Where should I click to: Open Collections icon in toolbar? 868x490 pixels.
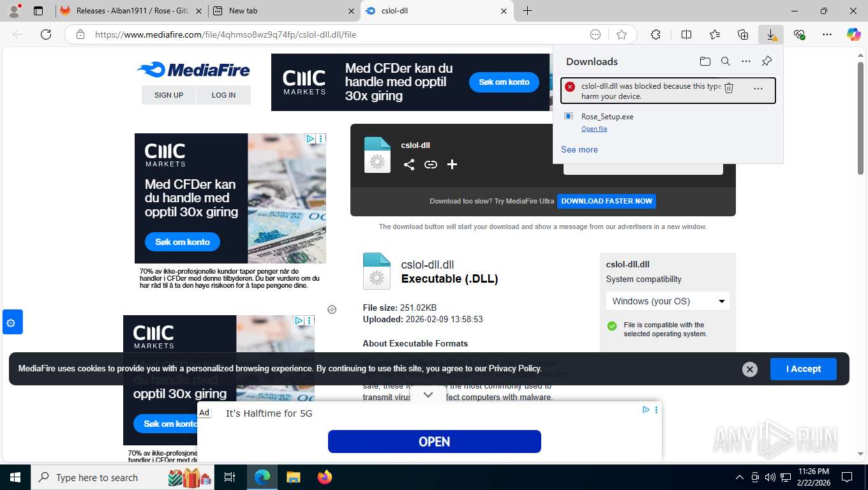click(743, 34)
